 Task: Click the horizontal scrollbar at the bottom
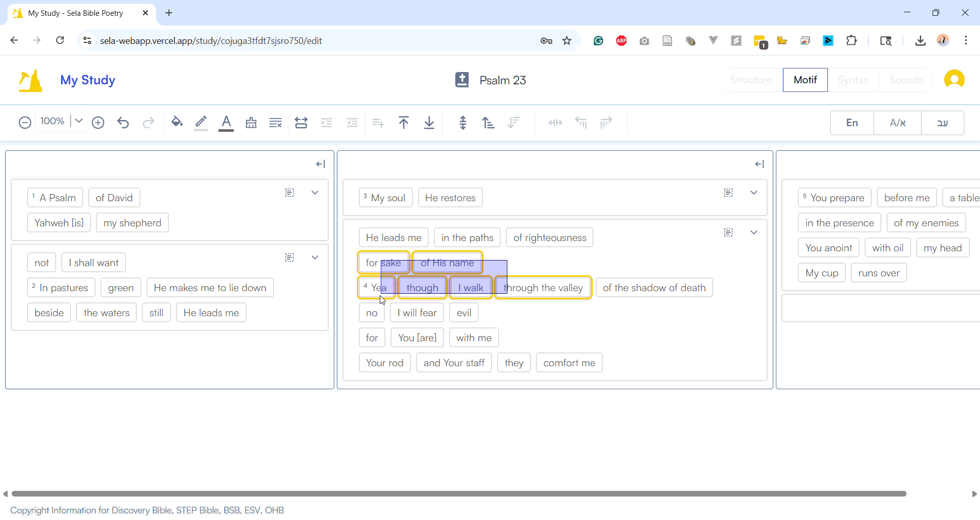click(458, 494)
